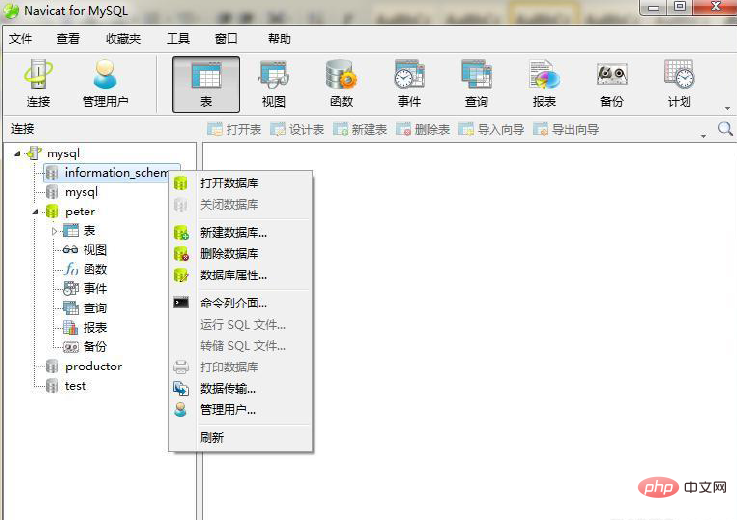This screenshot has height=520, width=737.
Task: Select mysql database under connection
Action: 72,192
